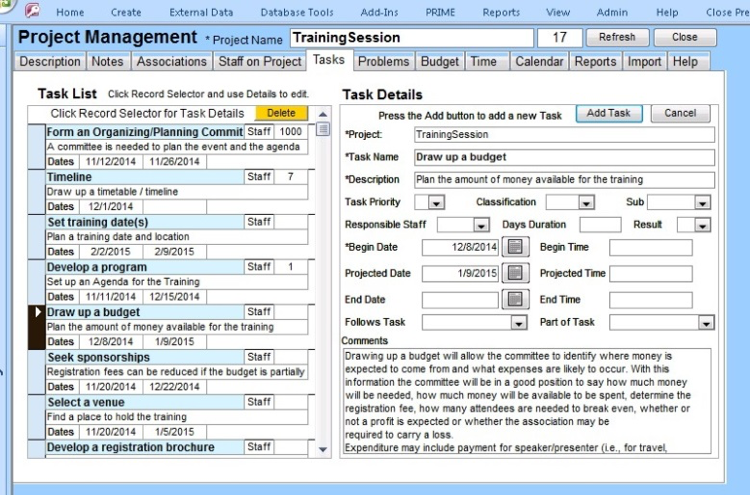Switch to the Budget tab
The width and height of the screenshot is (750, 495).
pos(440,61)
